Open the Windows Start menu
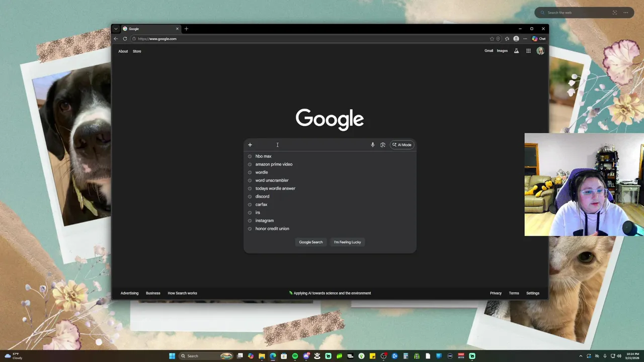This screenshot has height=362, width=644. 172,356
